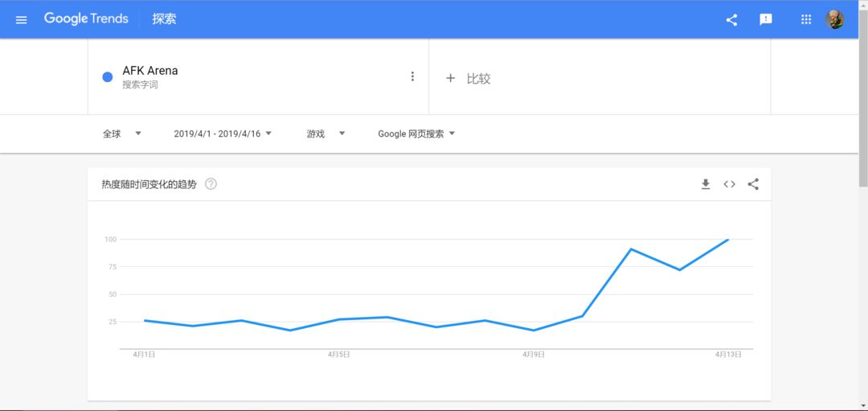Open the Google apps grid

click(x=806, y=19)
